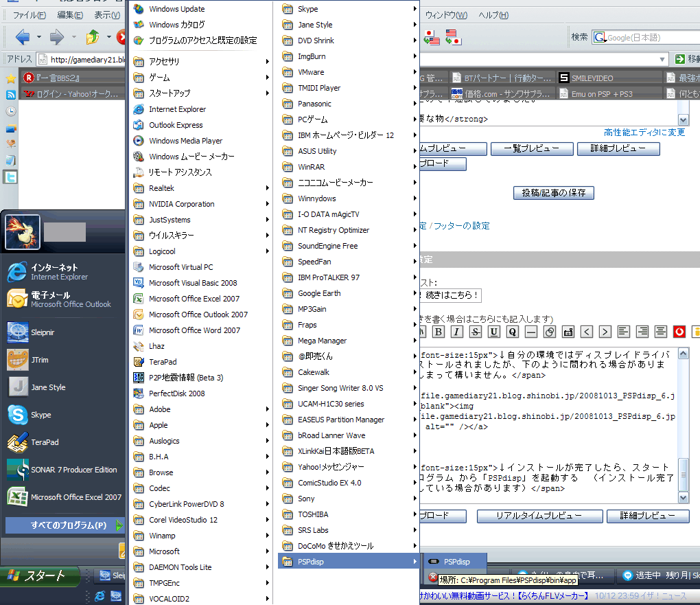
Task: Click the align-left icon in editor toolbar
Action: [x=624, y=332]
